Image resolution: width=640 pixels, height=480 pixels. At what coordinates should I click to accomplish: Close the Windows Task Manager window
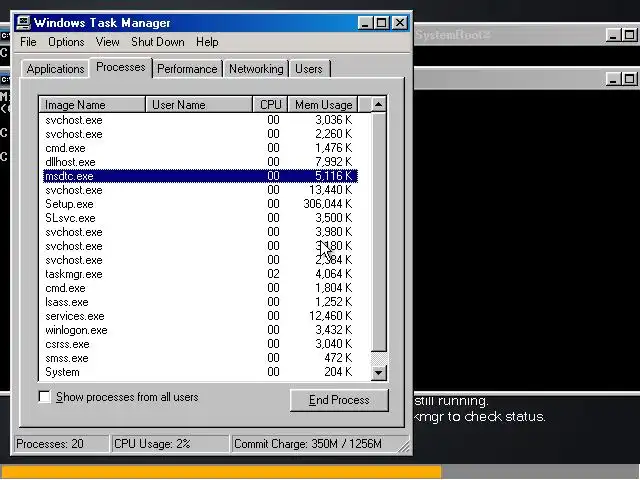pos(400,23)
